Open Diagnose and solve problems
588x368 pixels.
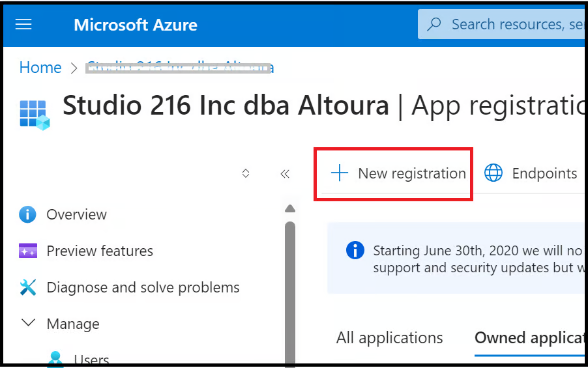[x=143, y=288]
